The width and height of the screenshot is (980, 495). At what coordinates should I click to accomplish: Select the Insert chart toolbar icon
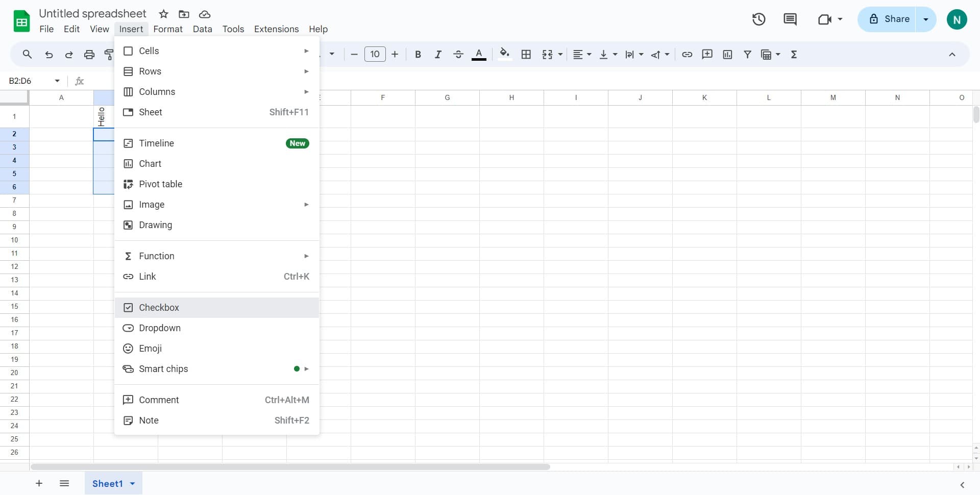click(727, 54)
